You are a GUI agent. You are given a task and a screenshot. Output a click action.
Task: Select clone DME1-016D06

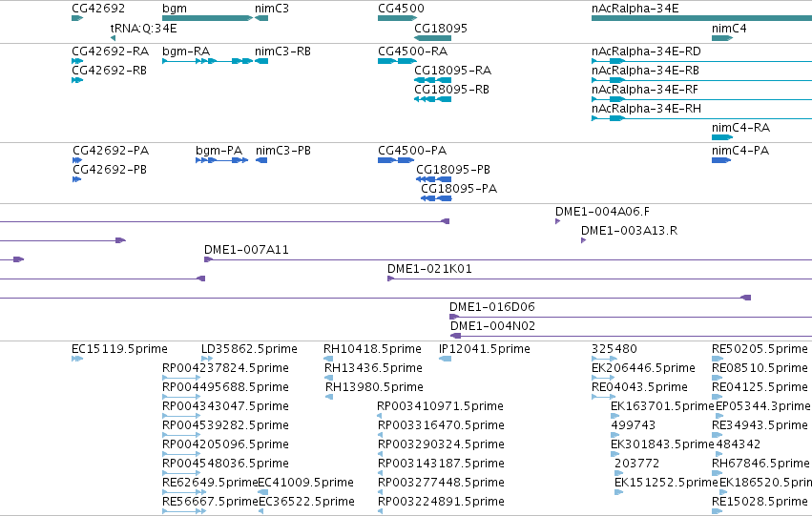492,307
